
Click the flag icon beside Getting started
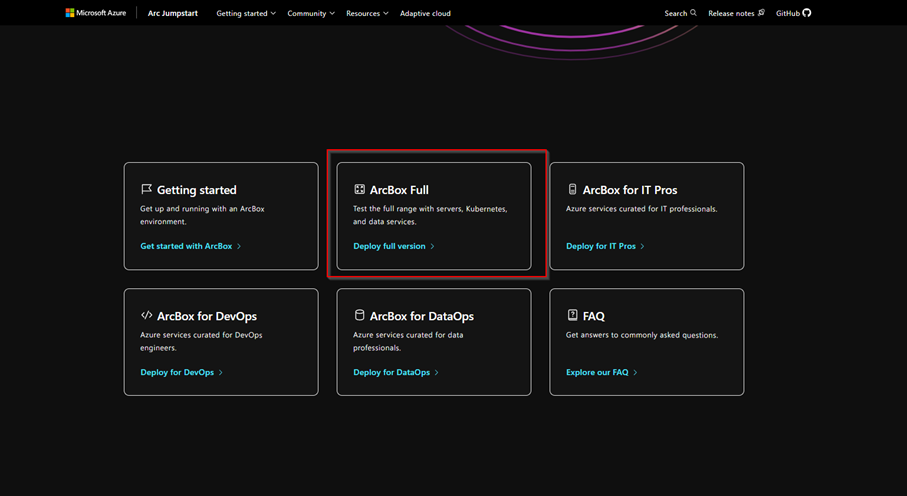tap(146, 189)
